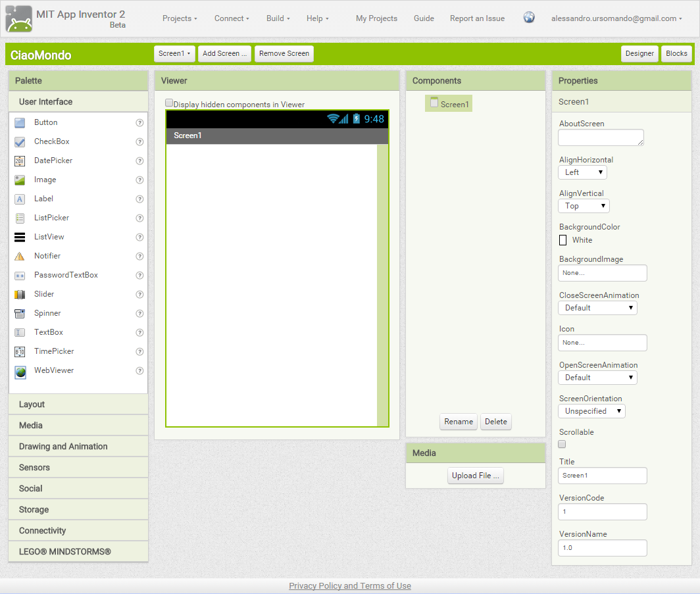Open the Build menu
Image resolution: width=700 pixels, height=594 pixels.
click(278, 18)
